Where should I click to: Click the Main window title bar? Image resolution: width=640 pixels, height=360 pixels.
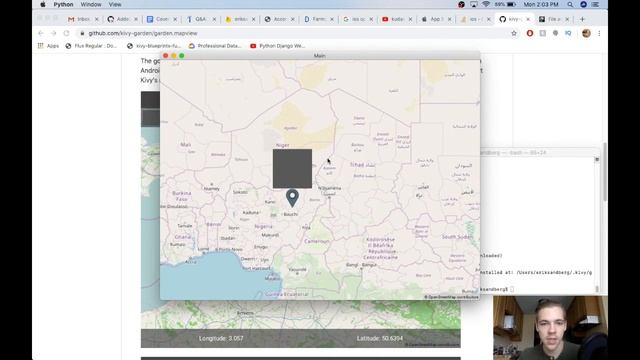[x=320, y=56]
